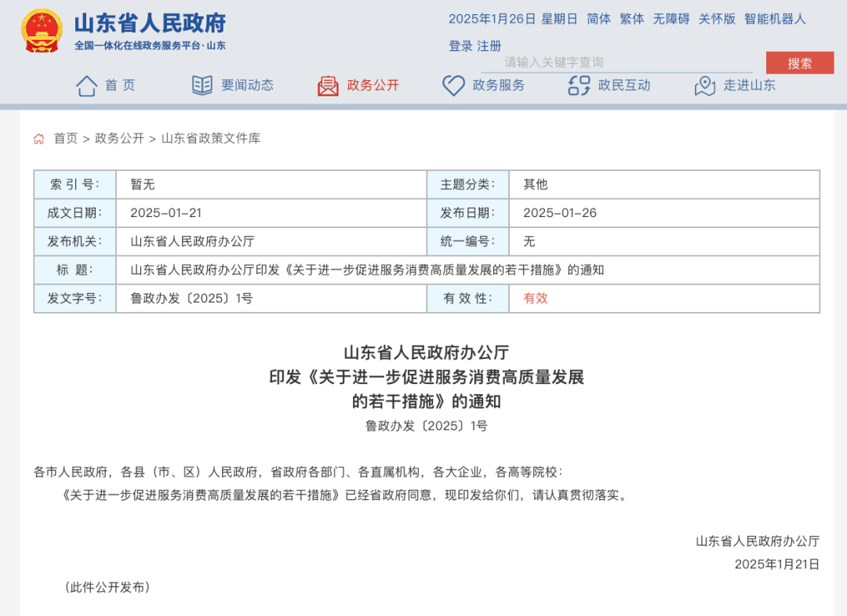The width and height of the screenshot is (847, 616).
Task: Switch to 繁体 traditional Chinese
Action: click(631, 19)
